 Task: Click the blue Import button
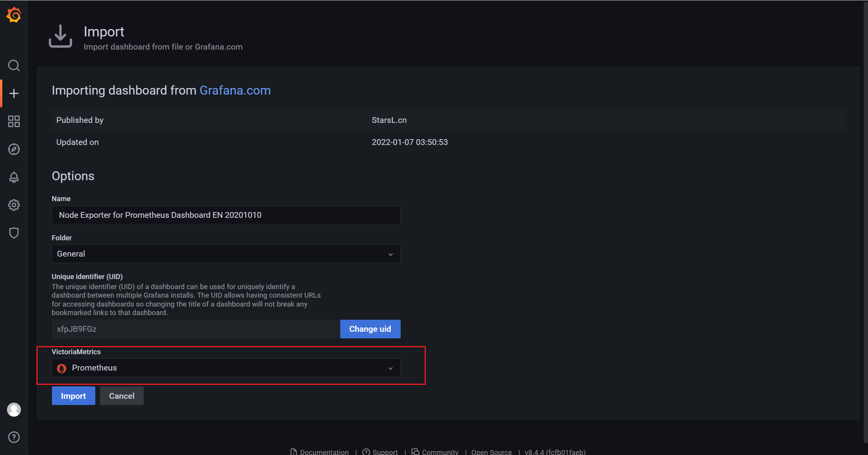(73, 396)
